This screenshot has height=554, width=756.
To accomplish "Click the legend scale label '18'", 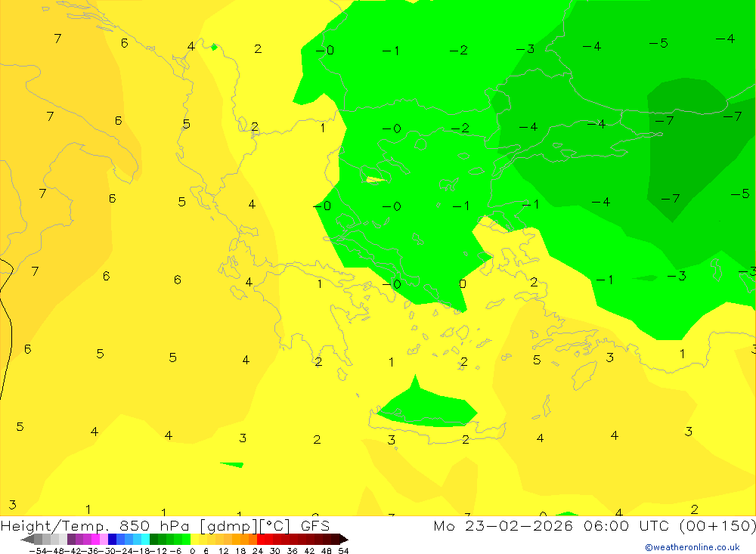I will (240, 551).
